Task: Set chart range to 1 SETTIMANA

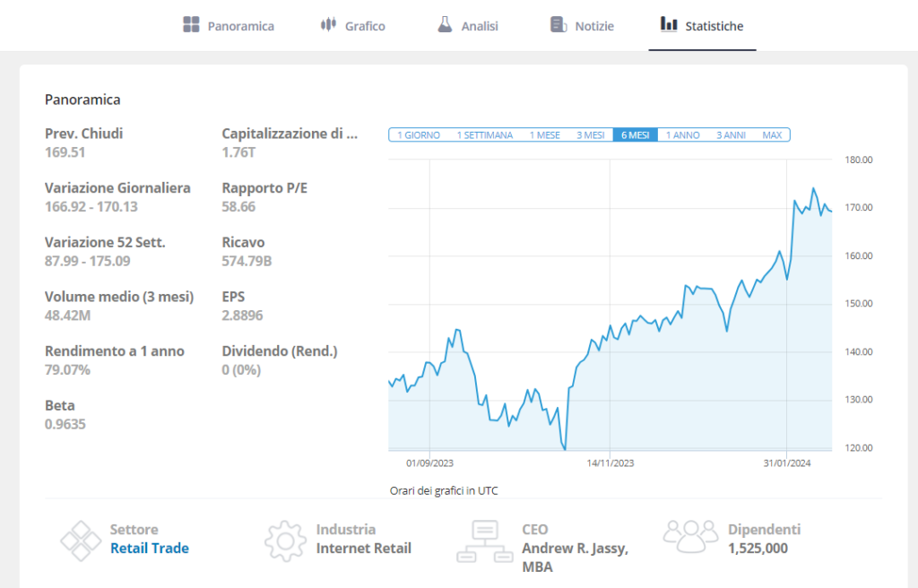Action: (485, 135)
